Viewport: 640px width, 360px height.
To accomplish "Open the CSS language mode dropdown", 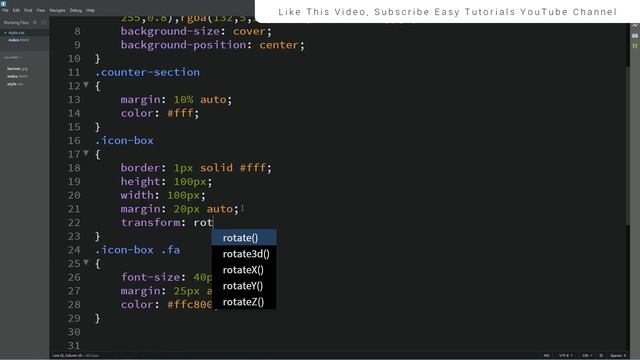I will [587, 356].
